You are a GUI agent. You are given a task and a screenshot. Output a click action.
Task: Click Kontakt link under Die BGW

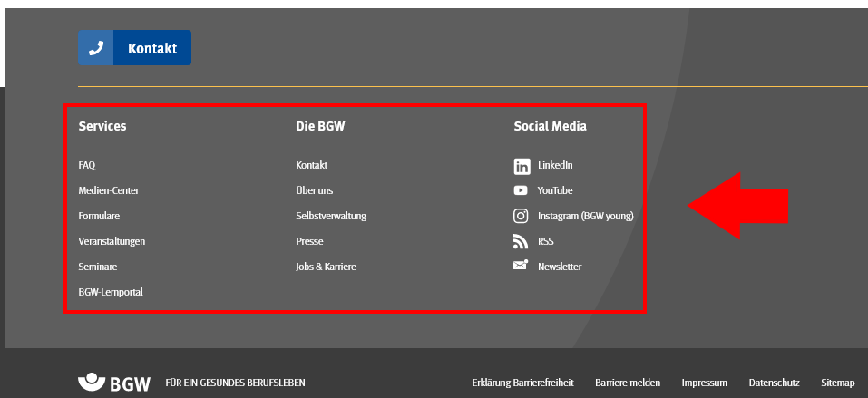pos(312,165)
